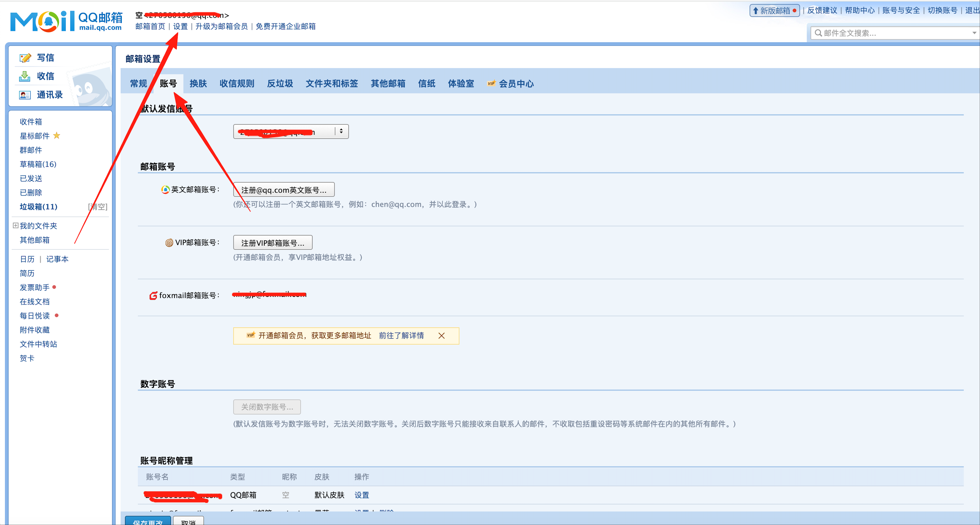
Task: Click the QQ邮箱 logo
Action: [66, 21]
